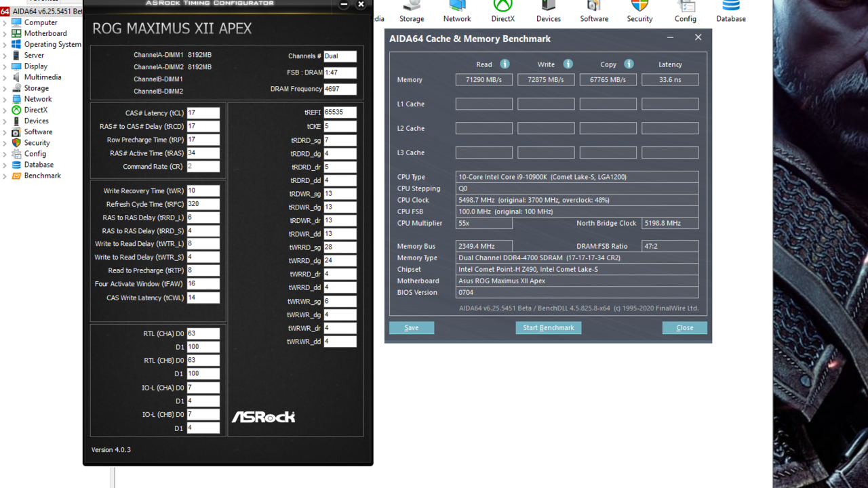The width and height of the screenshot is (868, 488).
Task: Expand the Display tree node
Action: (x=5, y=66)
